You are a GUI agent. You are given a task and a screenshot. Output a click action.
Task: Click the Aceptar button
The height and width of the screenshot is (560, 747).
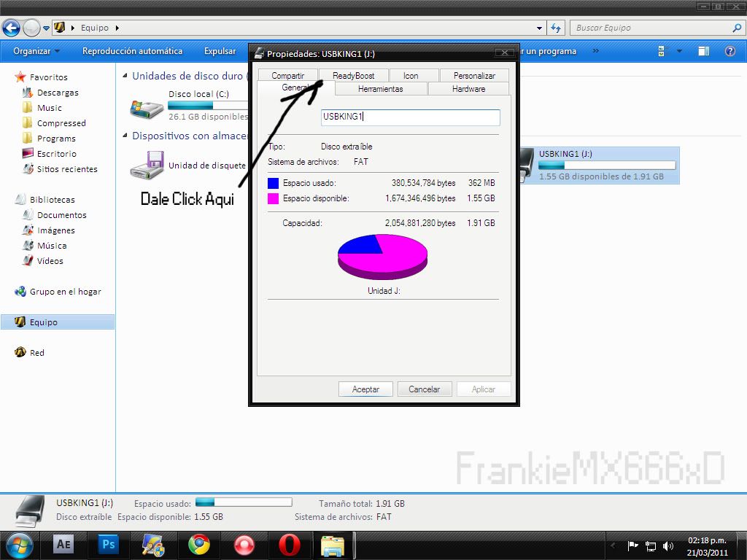tap(365, 389)
